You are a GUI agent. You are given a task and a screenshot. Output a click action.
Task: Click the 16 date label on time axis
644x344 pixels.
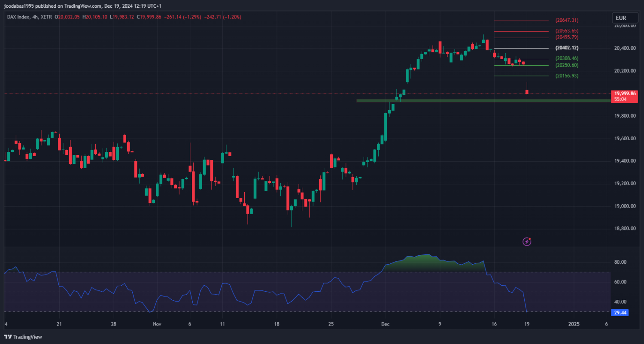pyautogui.click(x=494, y=324)
